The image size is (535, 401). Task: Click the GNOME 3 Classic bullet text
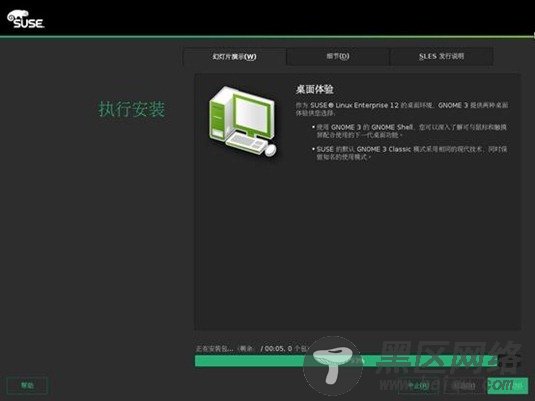click(411, 153)
